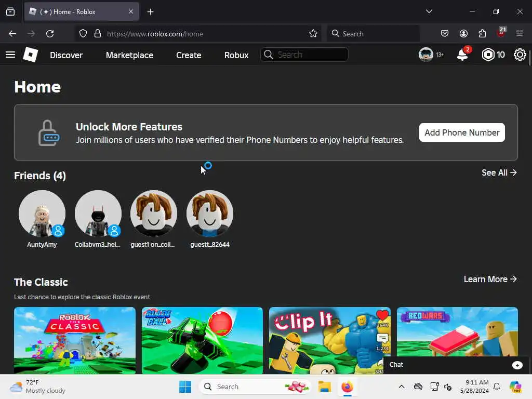Click the muted volume tray icon
The height and width of the screenshot is (399, 532).
[x=448, y=387]
